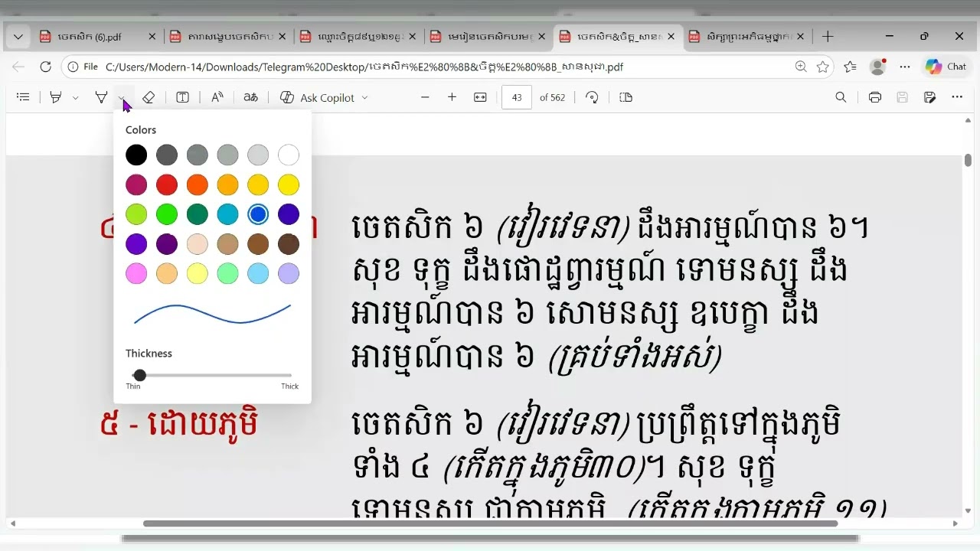Collapse the Draw options dropdown arrow
This screenshot has width=980, height=551.
click(122, 98)
